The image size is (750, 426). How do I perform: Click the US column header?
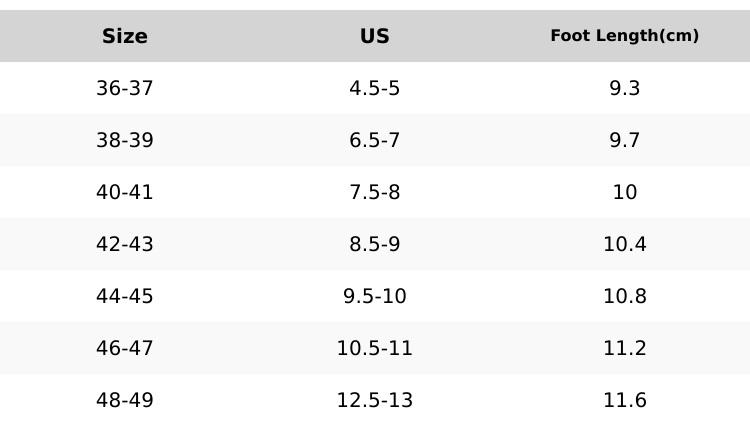point(374,36)
